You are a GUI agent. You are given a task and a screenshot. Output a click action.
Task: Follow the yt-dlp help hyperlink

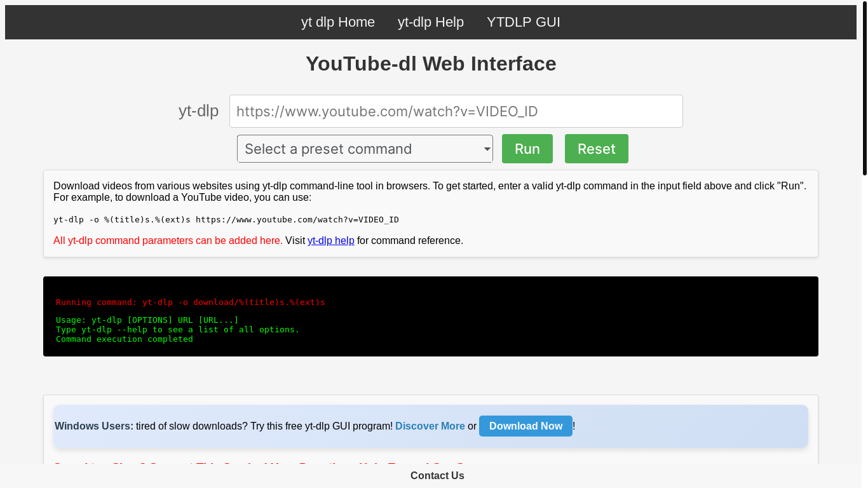tap(331, 241)
